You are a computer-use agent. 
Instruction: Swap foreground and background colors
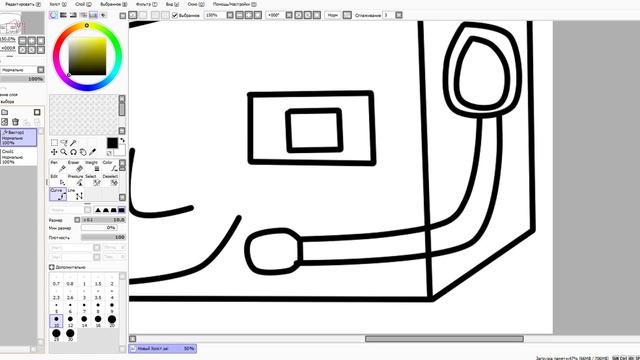pyautogui.click(x=122, y=140)
